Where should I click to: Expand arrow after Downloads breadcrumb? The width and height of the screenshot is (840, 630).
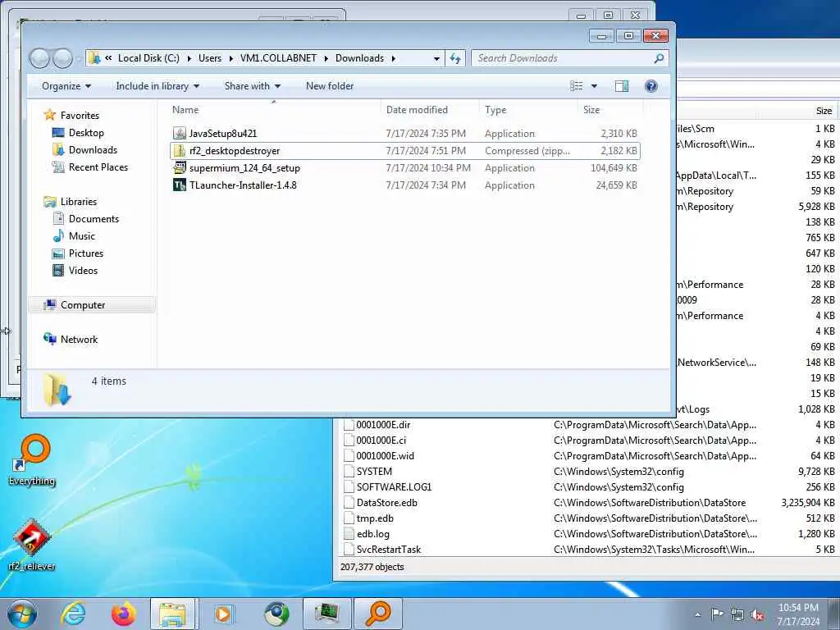tap(394, 58)
